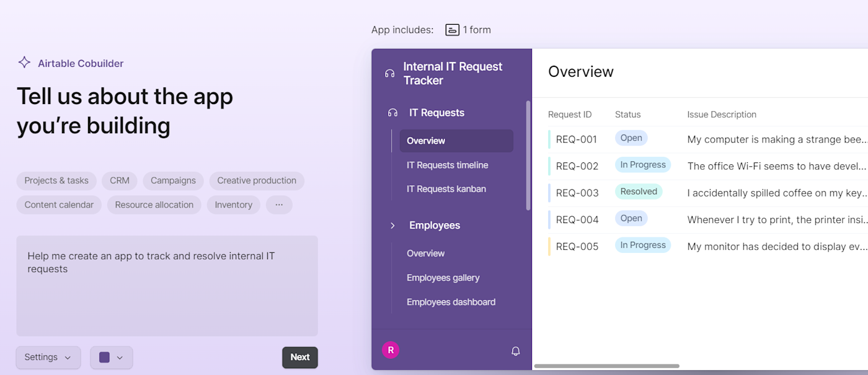868x375 pixels.
Task: Click 'I accidentally spilled coffee' description
Action: [x=777, y=193]
